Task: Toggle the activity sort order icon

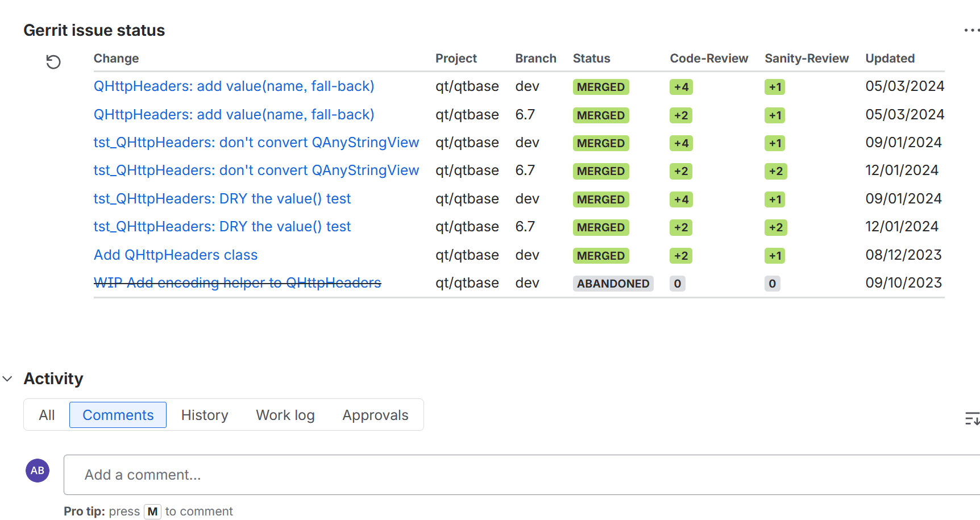Action: (971, 419)
